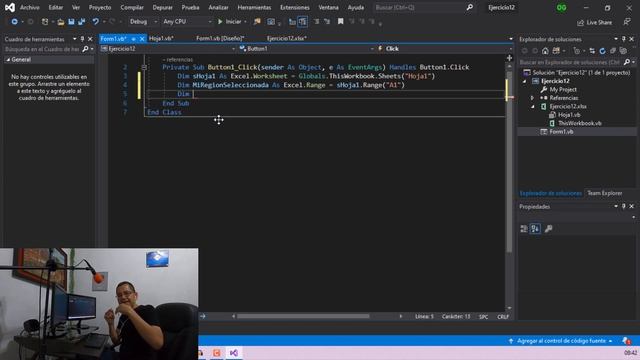Viewport: 640px width, 360px height.
Task: Start debugging with the Iniciar button
Action: [x=229, y=22]
